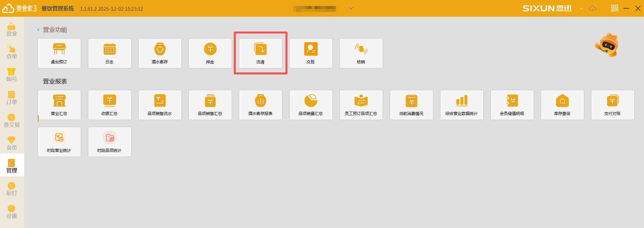
Task: Open the 桌台预订 table reservation tile
Action: tap(59, 53)
